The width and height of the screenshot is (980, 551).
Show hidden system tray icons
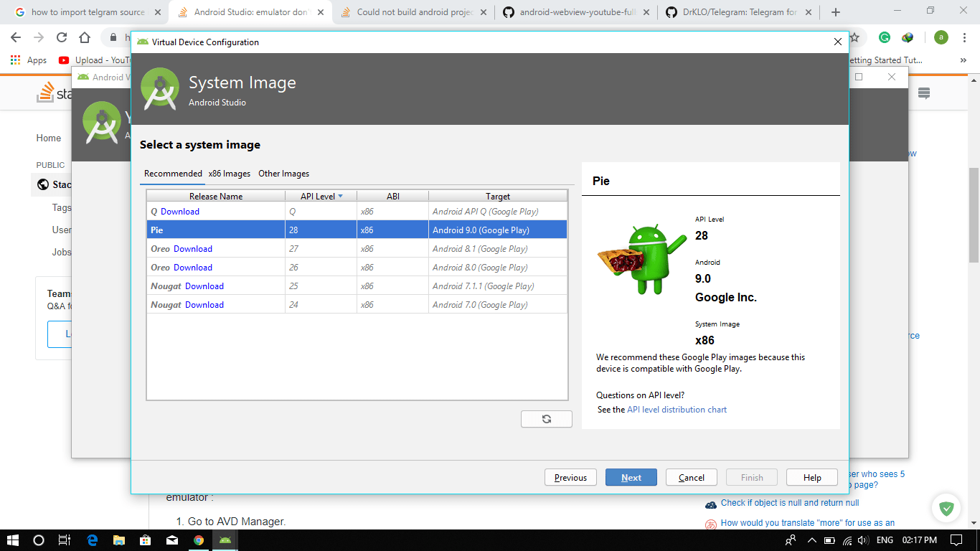tap(811, 540)
